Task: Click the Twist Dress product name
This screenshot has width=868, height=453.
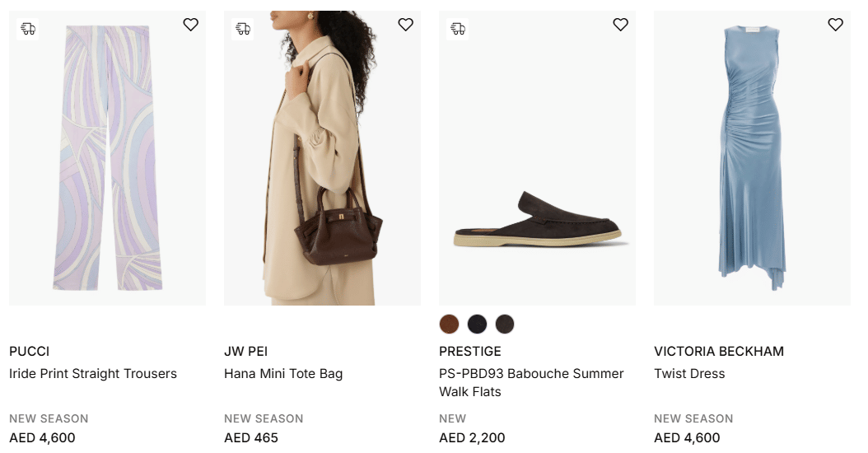Action: 689,373
